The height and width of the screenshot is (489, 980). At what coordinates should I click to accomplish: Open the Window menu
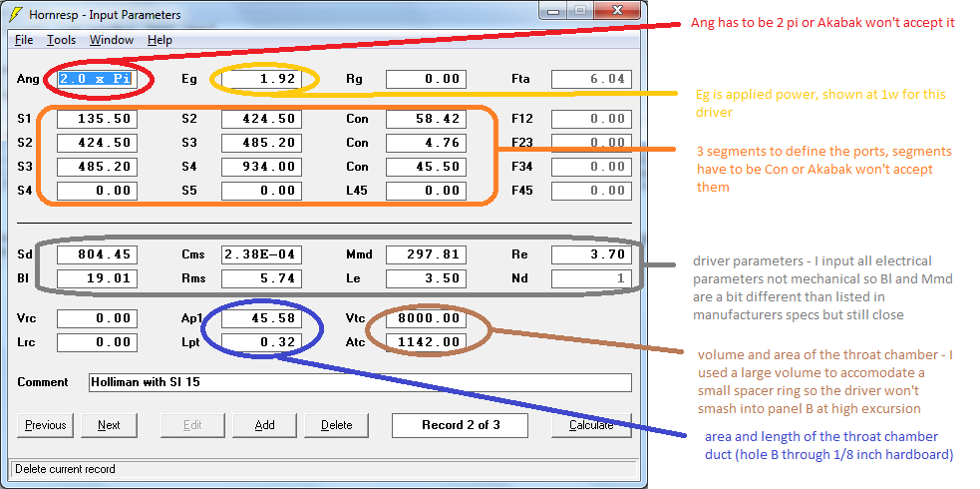tap(112, 40)
